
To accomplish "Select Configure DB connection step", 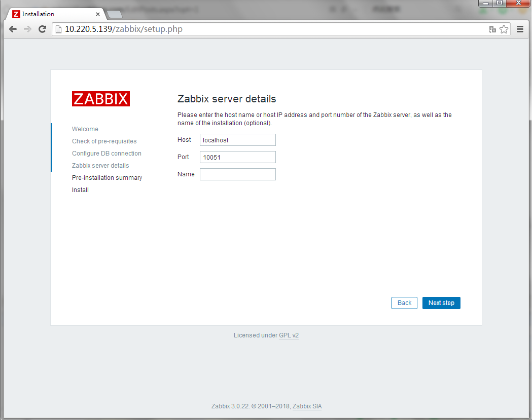I will coord(107,154).
